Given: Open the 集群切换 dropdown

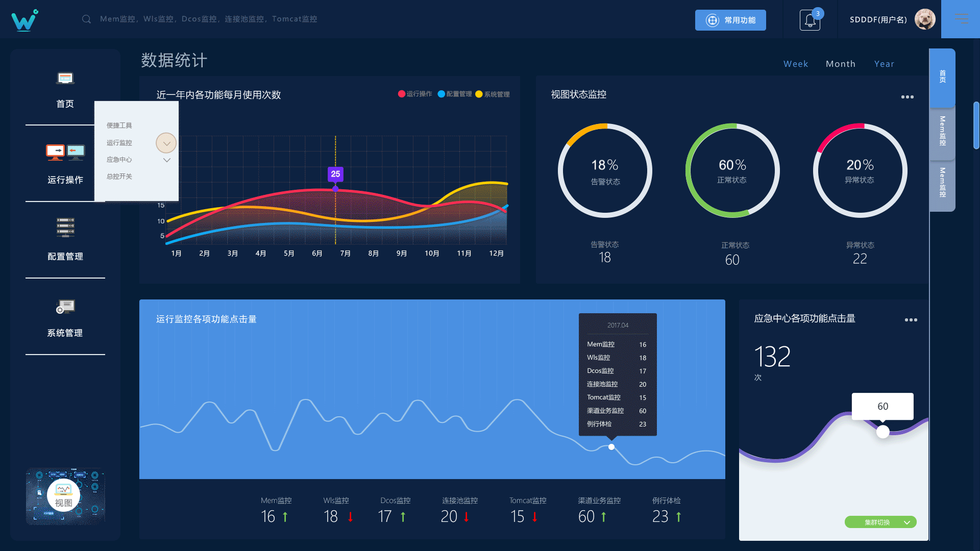Looking at the screenshot, I should [880, 522].
